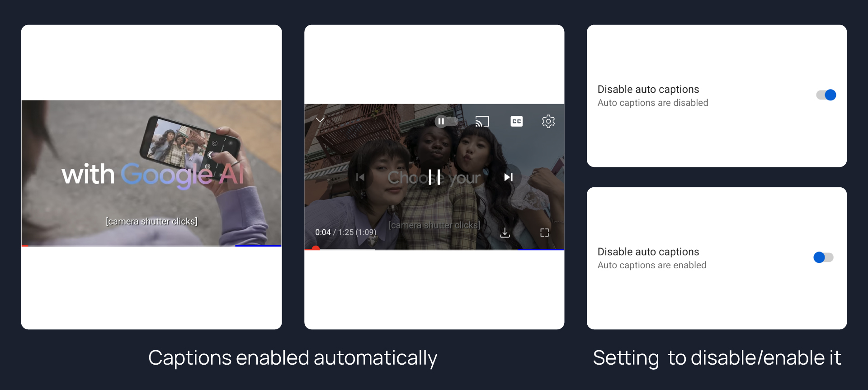Turn off the switch beside 'Auto captions are disabled'
This screenshot has width=868, height=390.
(826, 95)
